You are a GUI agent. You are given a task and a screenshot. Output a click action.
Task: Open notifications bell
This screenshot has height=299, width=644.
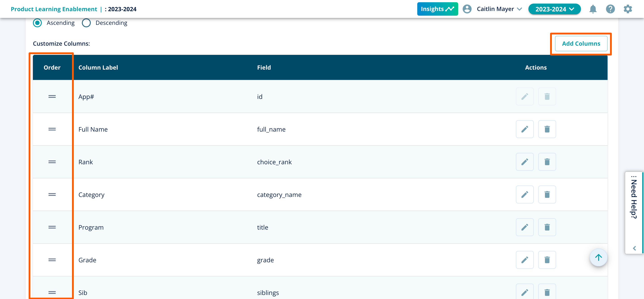[x=593, y=9]
